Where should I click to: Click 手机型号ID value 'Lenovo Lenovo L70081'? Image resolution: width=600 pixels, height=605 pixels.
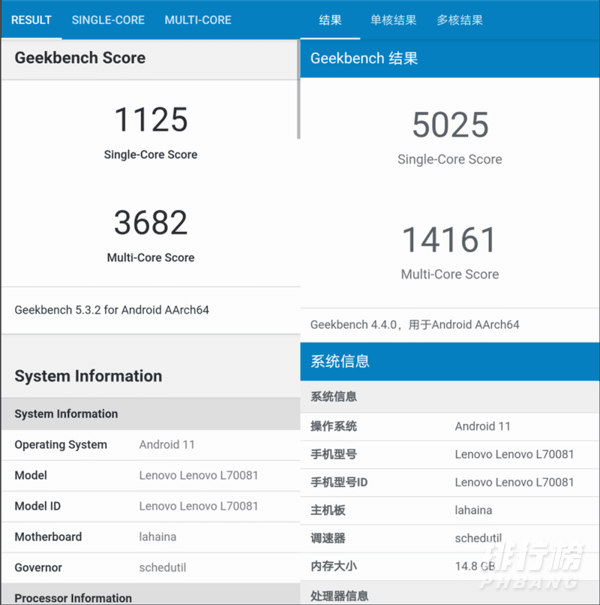tap(514, 482)
